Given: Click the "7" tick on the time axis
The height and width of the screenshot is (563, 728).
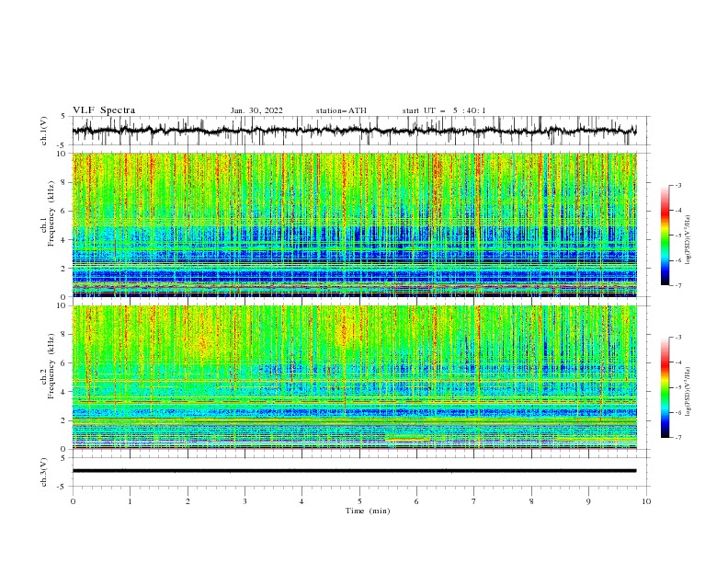Looking at the screenshot, I should [473, 501].
